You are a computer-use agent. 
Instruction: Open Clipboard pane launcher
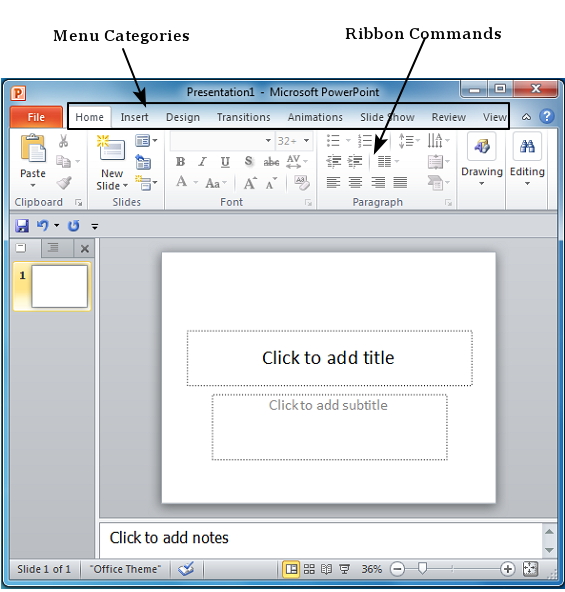79,203
